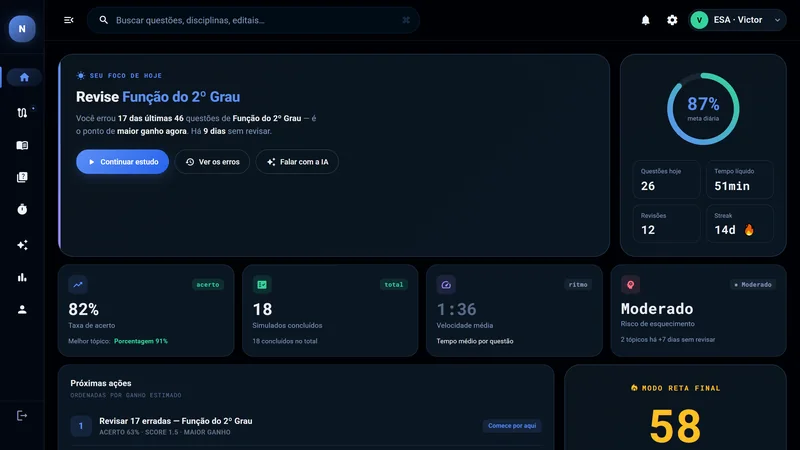The height and width of the screenshot is (450, 800).
Task: Click Comece por aqui link
Action: tap(512, 426)
